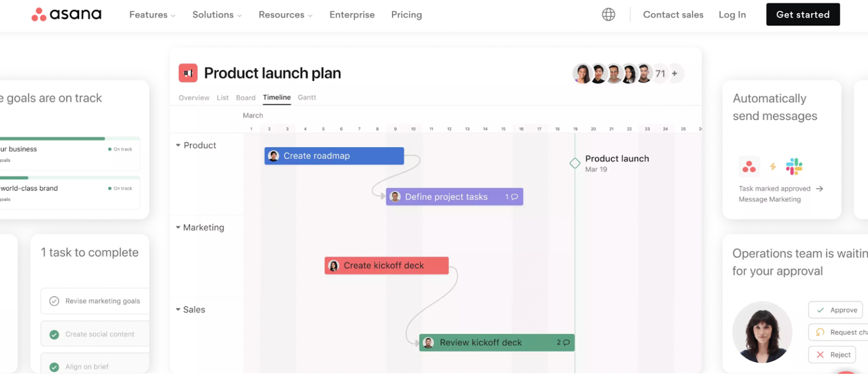Toggle the Align on brief checkmark
868x374 pixels.
(x=54, y=366)
